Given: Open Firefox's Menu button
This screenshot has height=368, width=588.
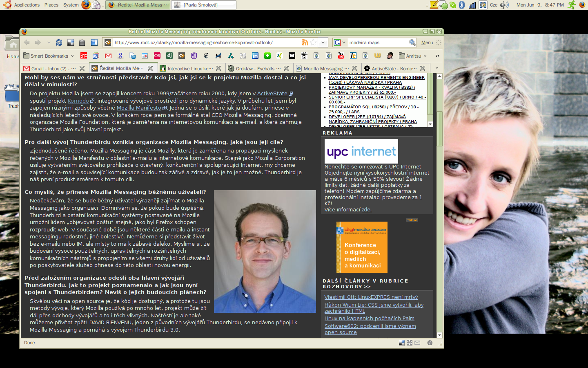Looking at the screenshot, I should (427, 43).
